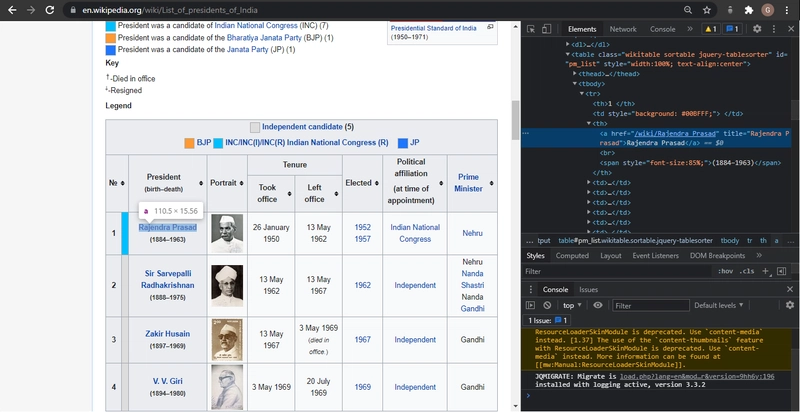
Task: Select the tbody breadcrumb
Action: pyautogui.click(x=730, y=241)
